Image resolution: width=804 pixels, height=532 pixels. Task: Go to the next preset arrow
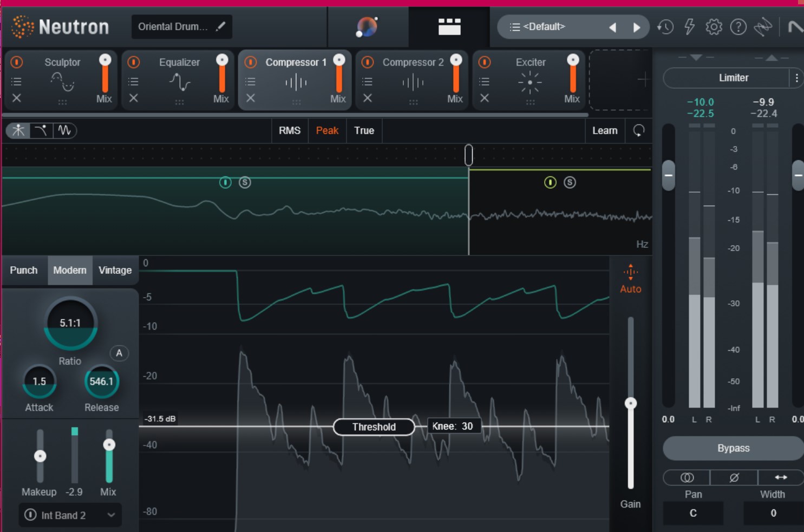[x=637, y=27]
